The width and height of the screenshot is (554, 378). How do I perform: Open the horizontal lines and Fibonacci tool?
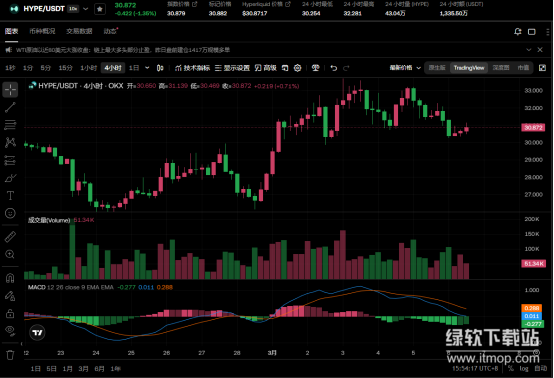pos(10,124)
